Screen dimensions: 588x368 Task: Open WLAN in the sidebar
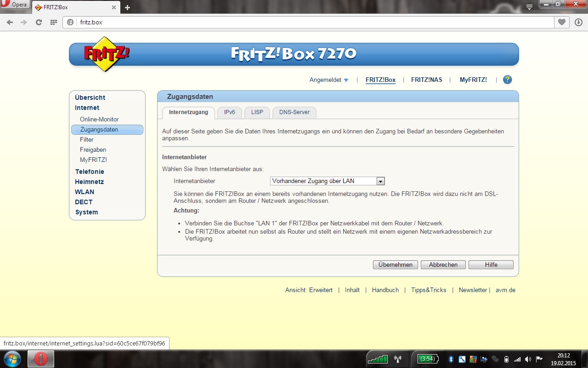(x=85, y=192)
